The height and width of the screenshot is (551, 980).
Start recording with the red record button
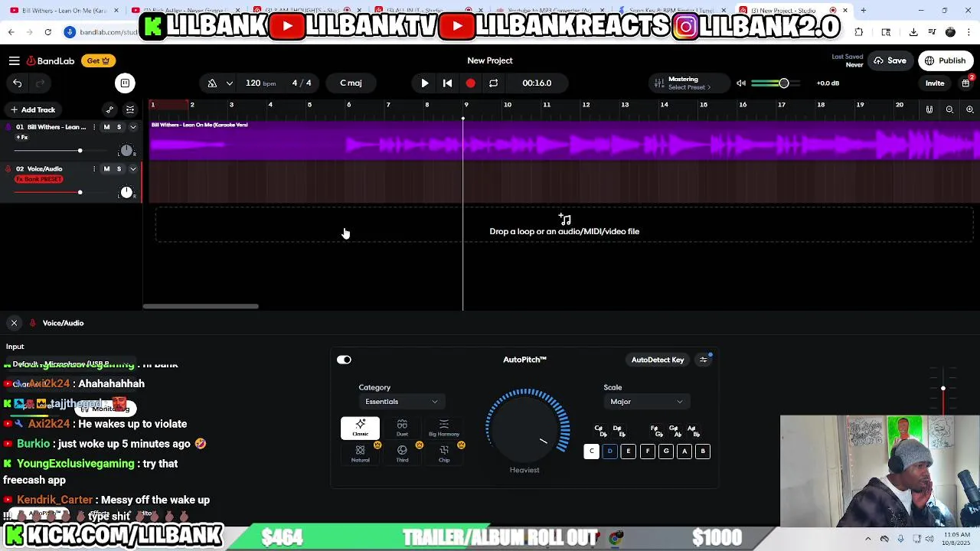click(x=471, y=83)
